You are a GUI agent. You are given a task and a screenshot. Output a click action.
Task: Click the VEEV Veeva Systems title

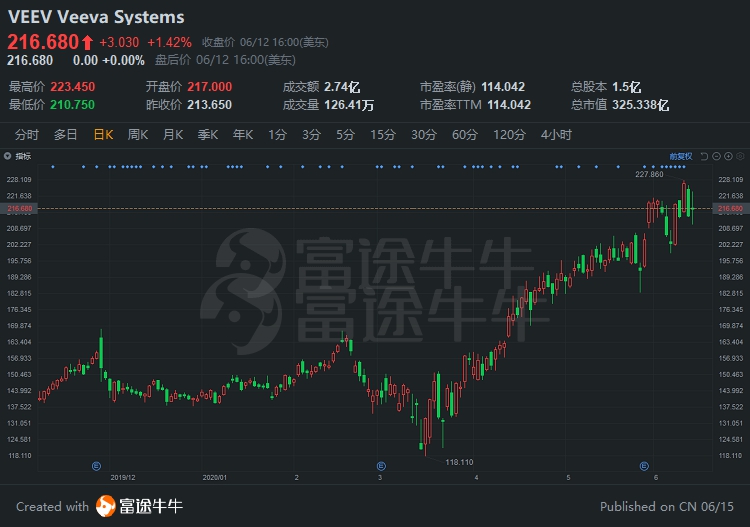coord(96,17)
